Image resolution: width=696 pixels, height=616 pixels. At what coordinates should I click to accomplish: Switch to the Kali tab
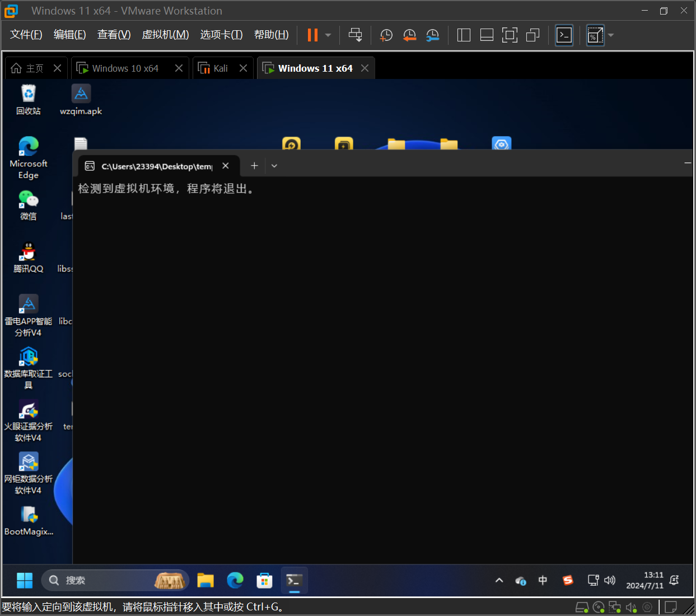click(x=221, y=68)
